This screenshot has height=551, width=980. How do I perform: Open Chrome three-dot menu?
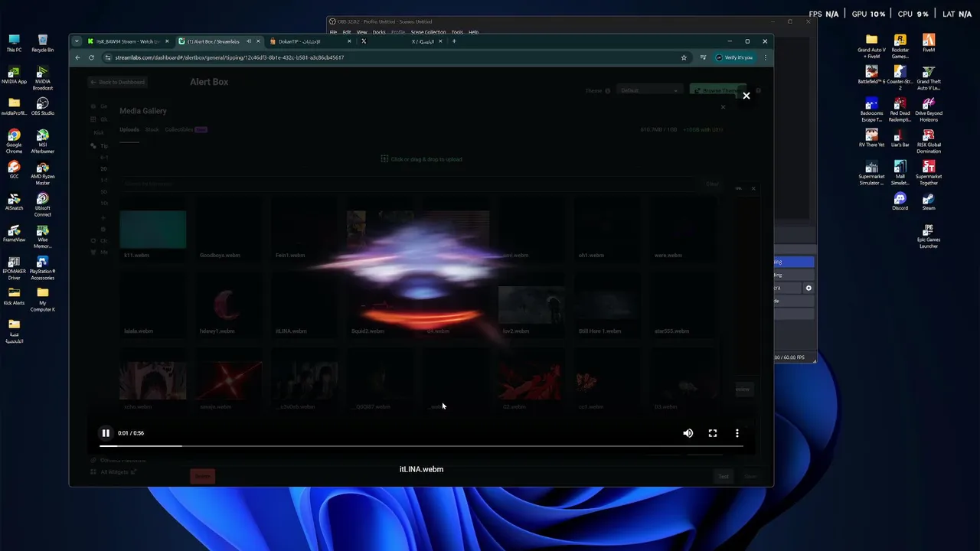pos(765,57)
